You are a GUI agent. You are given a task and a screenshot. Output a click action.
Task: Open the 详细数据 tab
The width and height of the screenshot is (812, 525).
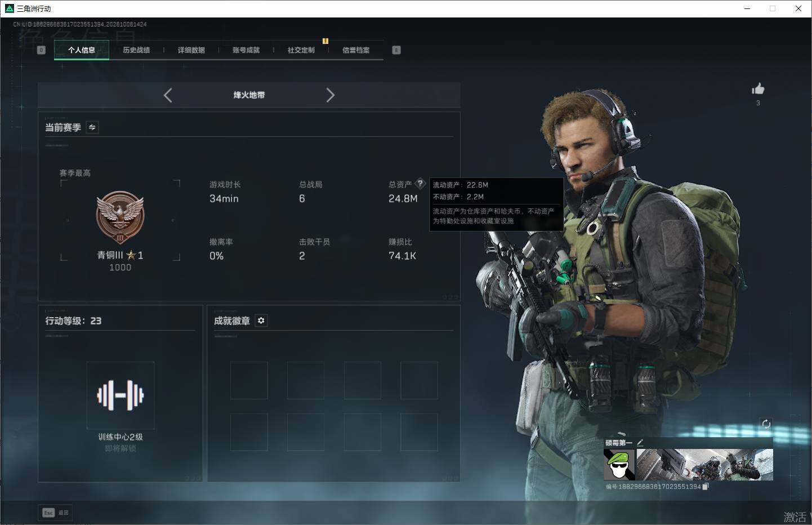[191, 50]
